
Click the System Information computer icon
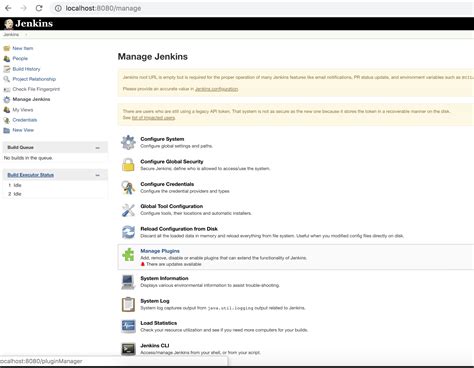[128, 282]
